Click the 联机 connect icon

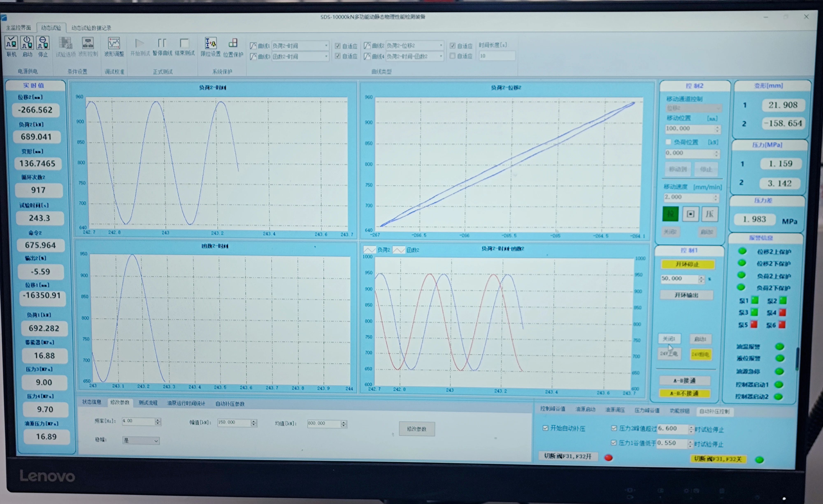click(x=11, y=43)
